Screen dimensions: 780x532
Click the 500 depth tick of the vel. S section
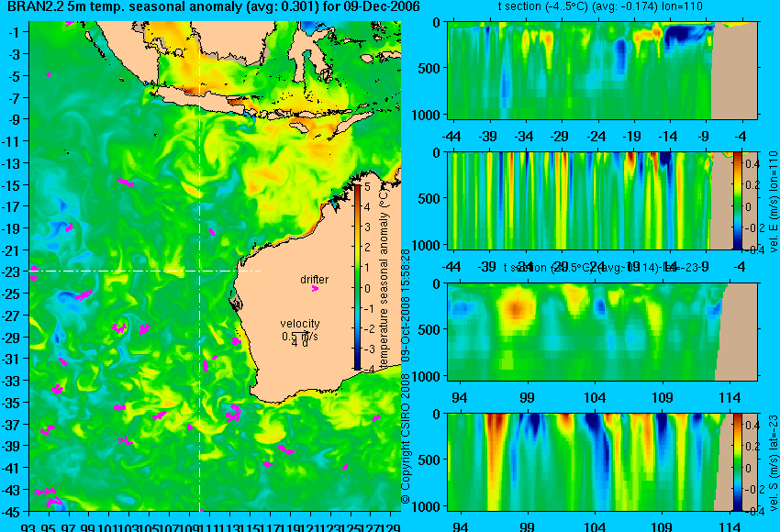point(429,460)
